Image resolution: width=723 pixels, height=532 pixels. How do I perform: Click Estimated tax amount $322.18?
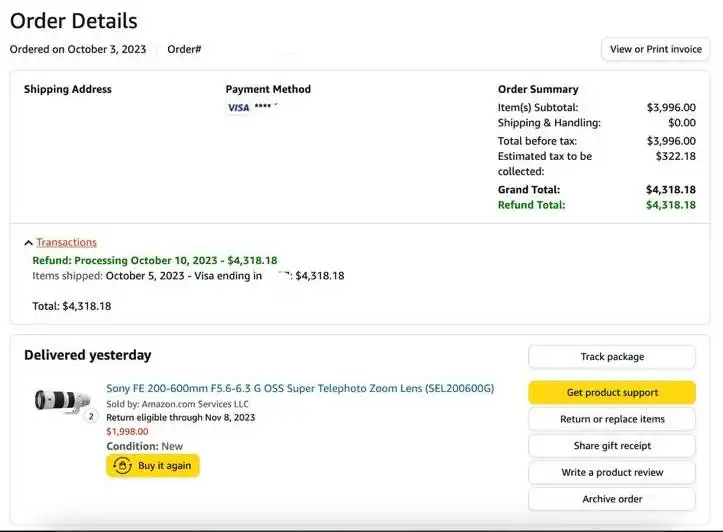coord(676,156)
